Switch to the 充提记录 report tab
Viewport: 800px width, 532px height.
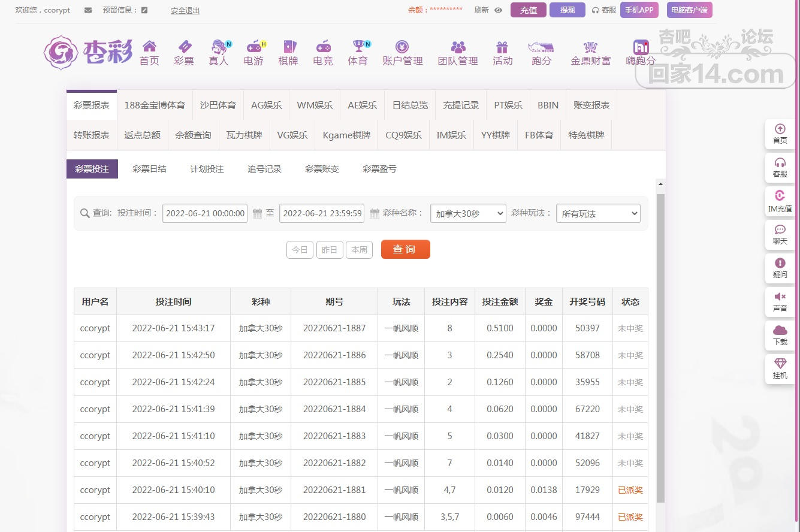pos(461,105)
